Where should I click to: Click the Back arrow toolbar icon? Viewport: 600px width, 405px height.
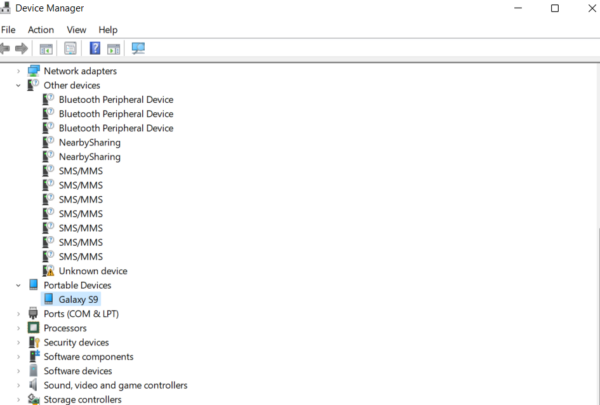point(7,48)
